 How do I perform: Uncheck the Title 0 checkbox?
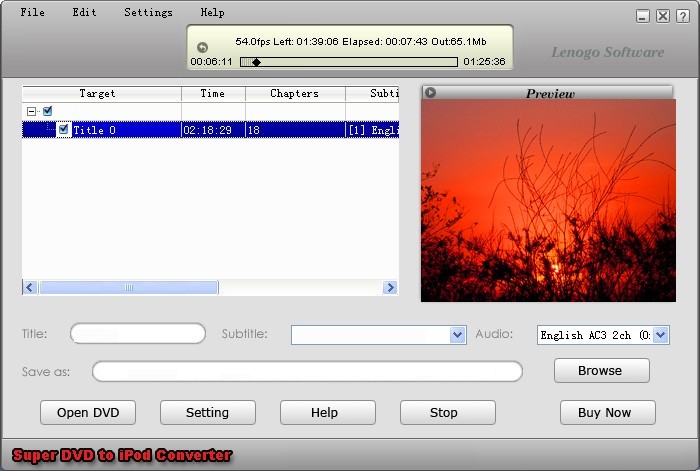pyautogui.click(x=63, y=129)
